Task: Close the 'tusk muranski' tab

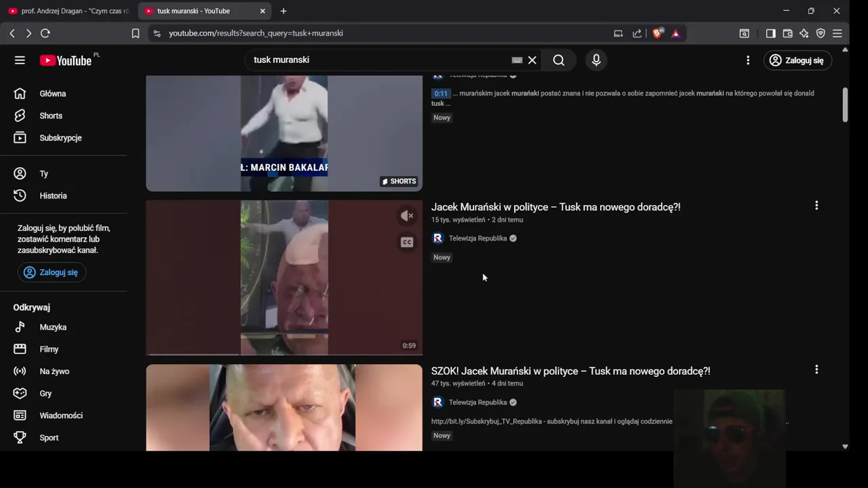Action: pos(262,11)
